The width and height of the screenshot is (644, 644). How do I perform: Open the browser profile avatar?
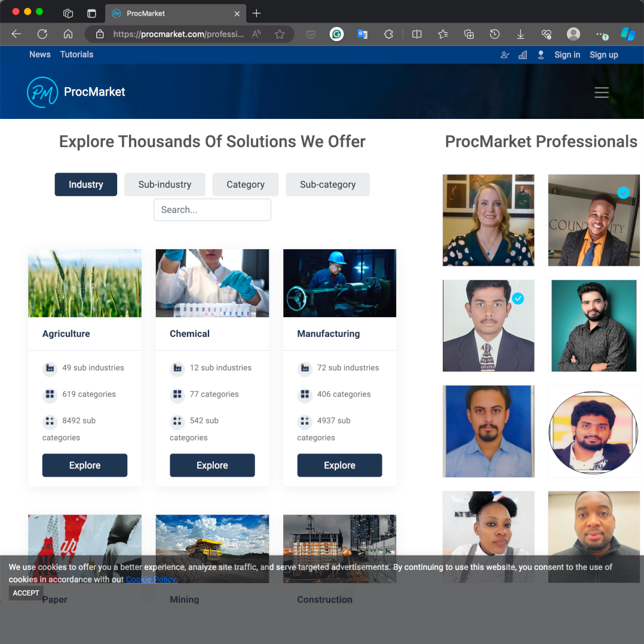(x=574, y=34)
